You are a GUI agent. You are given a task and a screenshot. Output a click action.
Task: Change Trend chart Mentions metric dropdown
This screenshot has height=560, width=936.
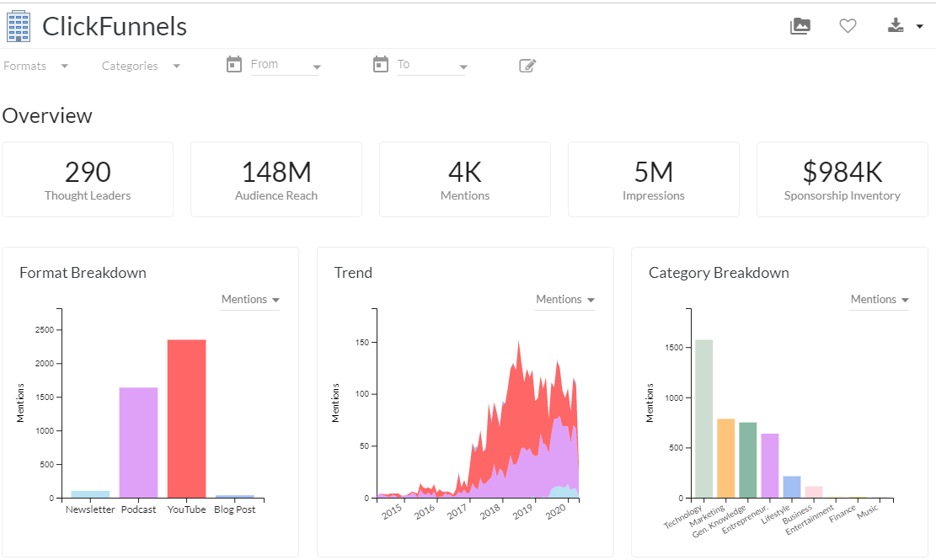coord(564,300)
